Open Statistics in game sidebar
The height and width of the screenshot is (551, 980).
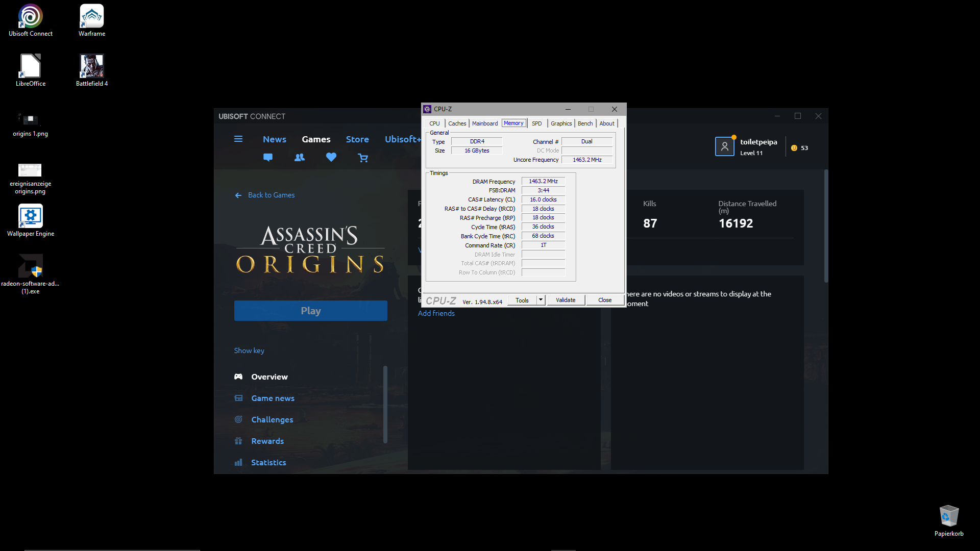point(268,462)
